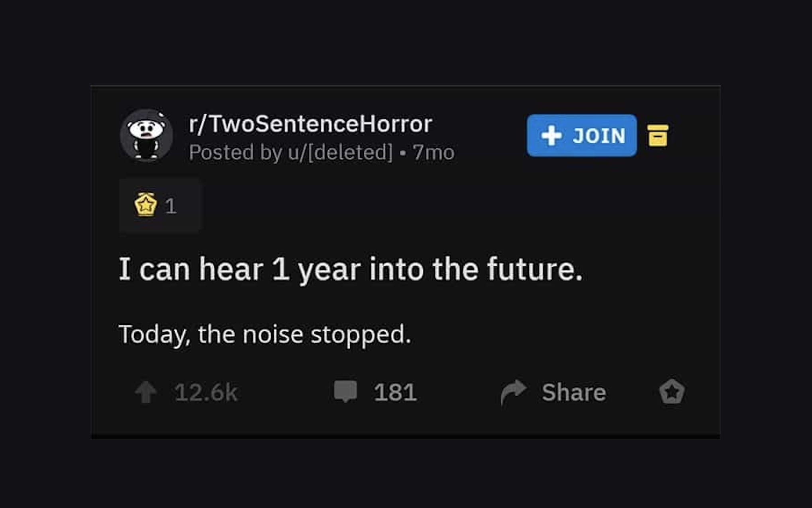The width and height of the screenshot is (812, 508).
Task: Click the r/TwoSentenceHorror subreddit avatar
Action: [146, 135]
